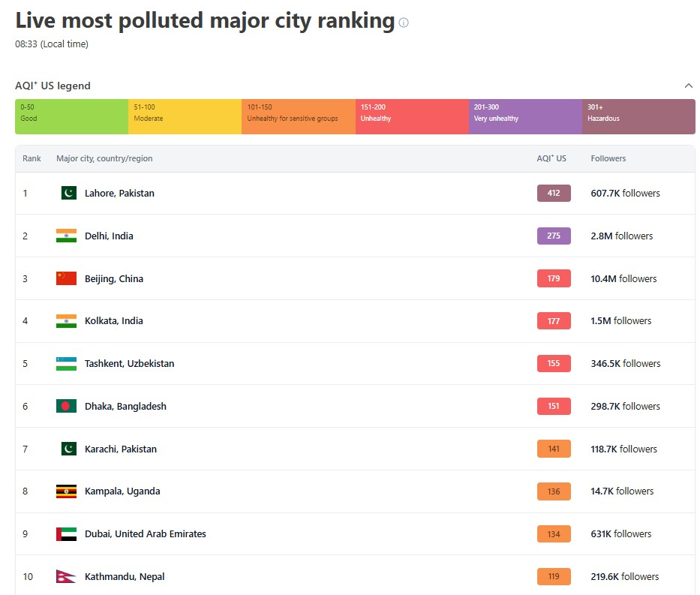Viewport: 700px width, 595px height.
Task: Click the Bangladesh flag beside Dhaka
Action: (66, 406)
